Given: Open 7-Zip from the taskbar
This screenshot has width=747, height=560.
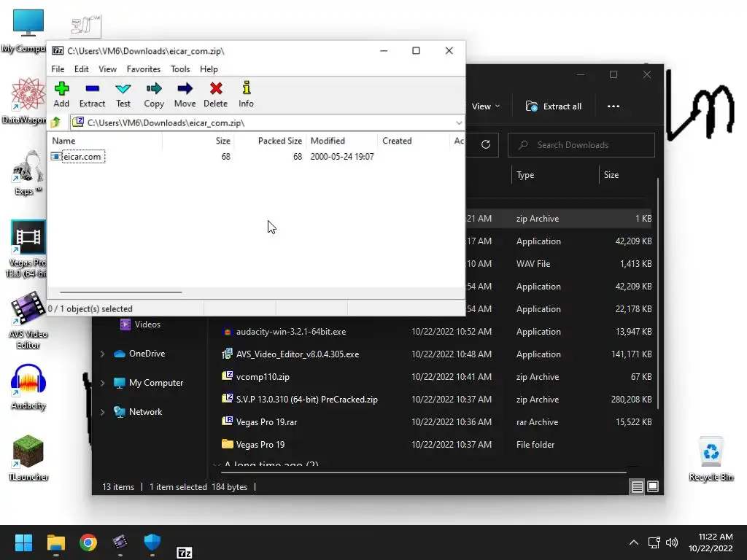Looking at the screenshot, I should 185,553.
